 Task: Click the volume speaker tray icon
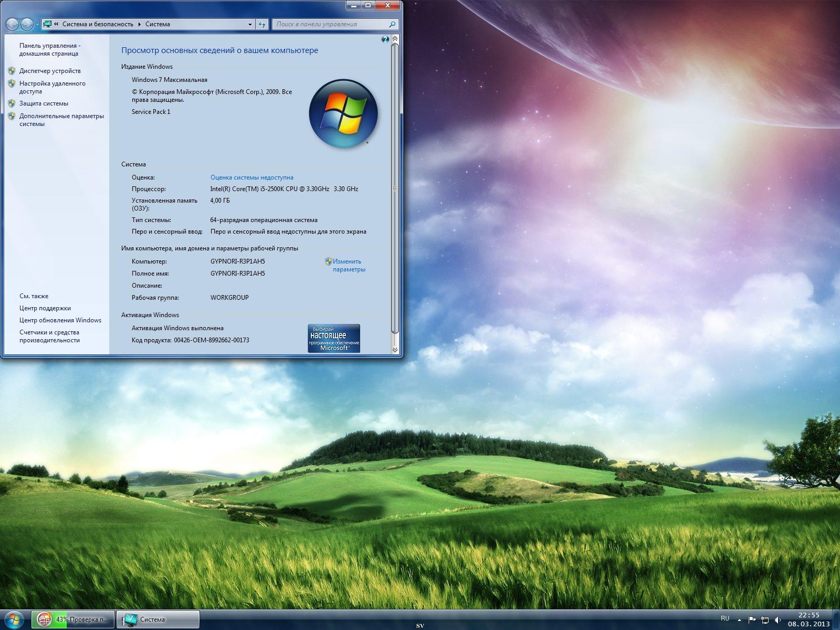778,620
